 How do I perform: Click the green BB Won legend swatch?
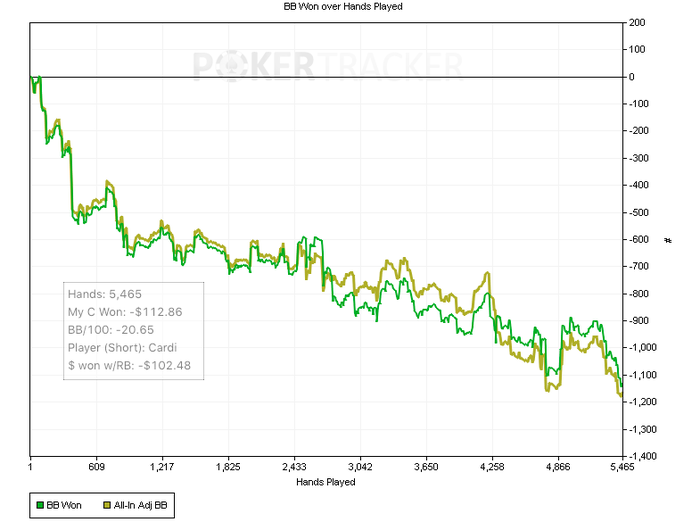tap(40, 505)
